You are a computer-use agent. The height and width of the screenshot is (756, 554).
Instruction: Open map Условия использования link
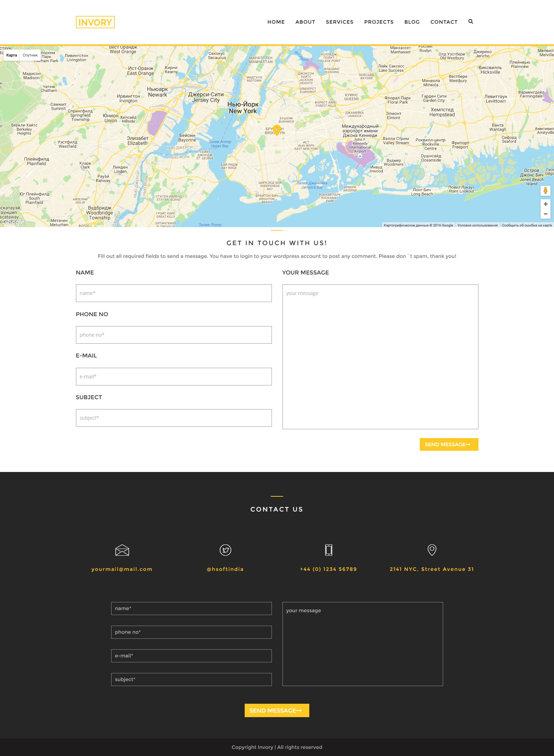[x=477, y=225]
